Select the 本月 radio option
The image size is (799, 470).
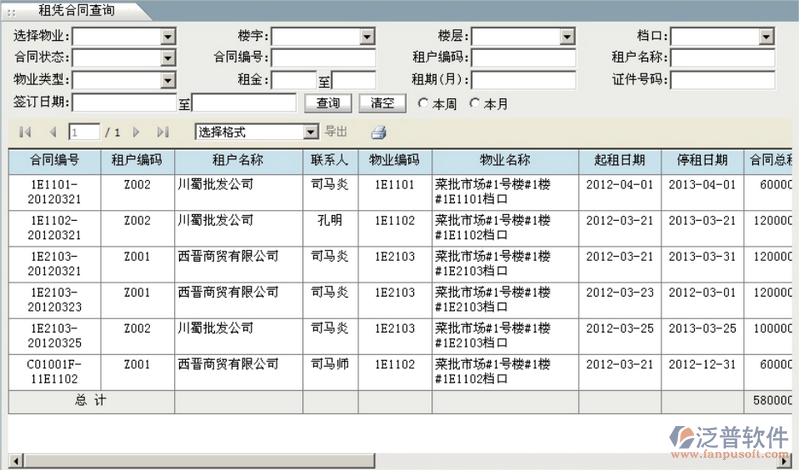[x=474, y=103]
